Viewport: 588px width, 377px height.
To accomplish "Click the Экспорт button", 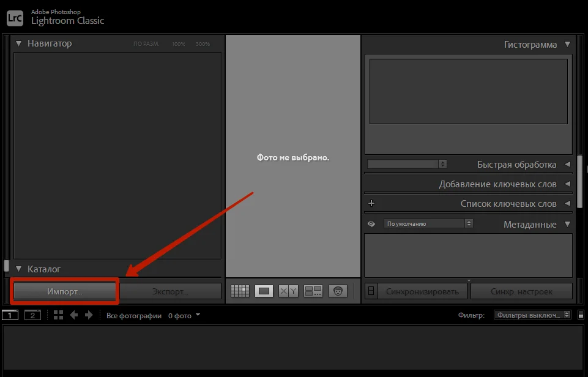I will click(170, 291).
